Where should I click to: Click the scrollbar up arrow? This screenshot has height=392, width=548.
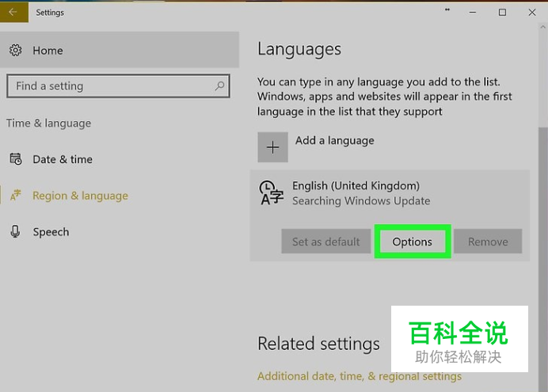coord(542,27)
